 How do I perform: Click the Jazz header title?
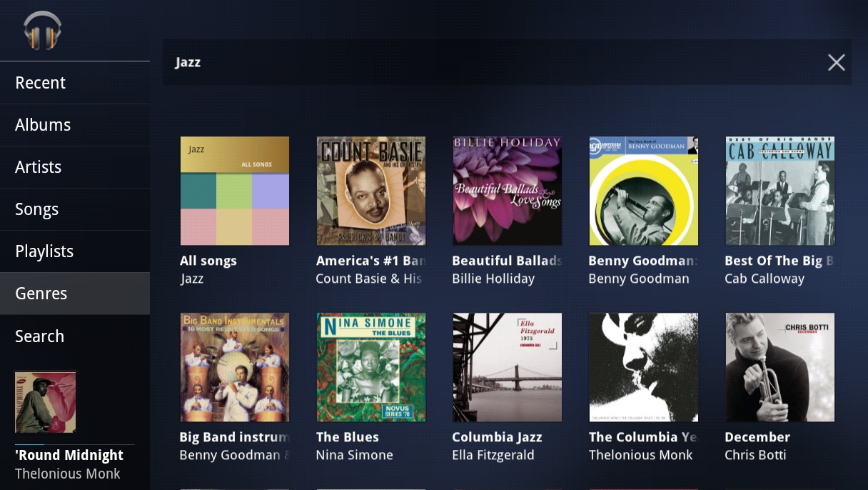(188, 62)
